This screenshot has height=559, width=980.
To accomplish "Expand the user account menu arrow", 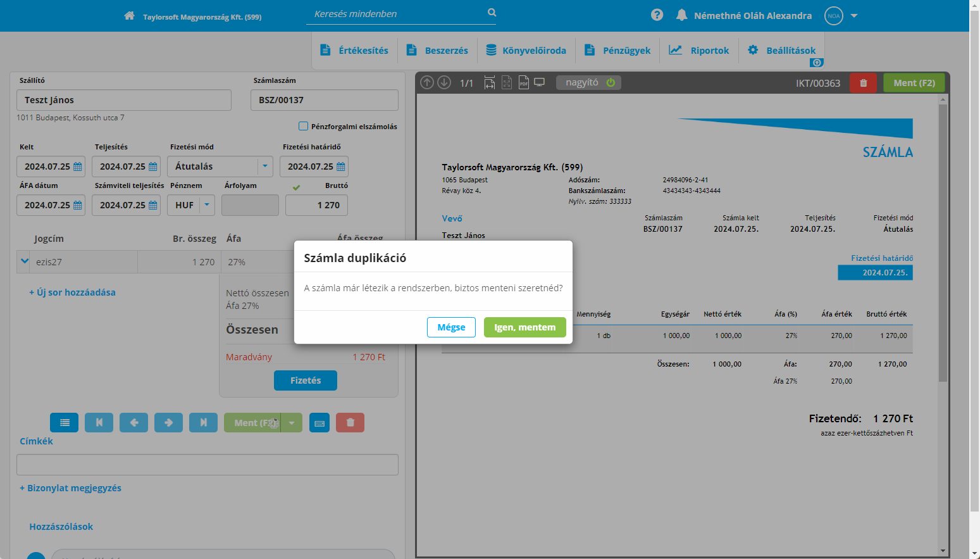I will (x=854, y=16).
